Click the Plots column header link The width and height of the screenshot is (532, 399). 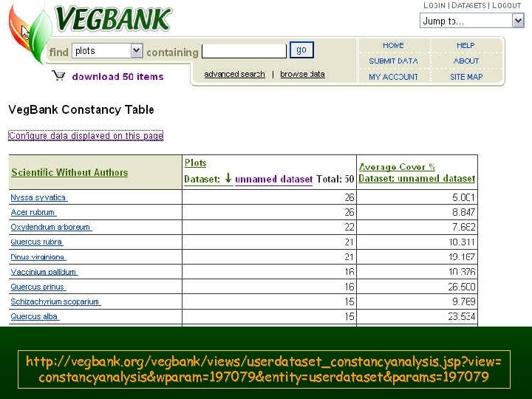(195, 163)
